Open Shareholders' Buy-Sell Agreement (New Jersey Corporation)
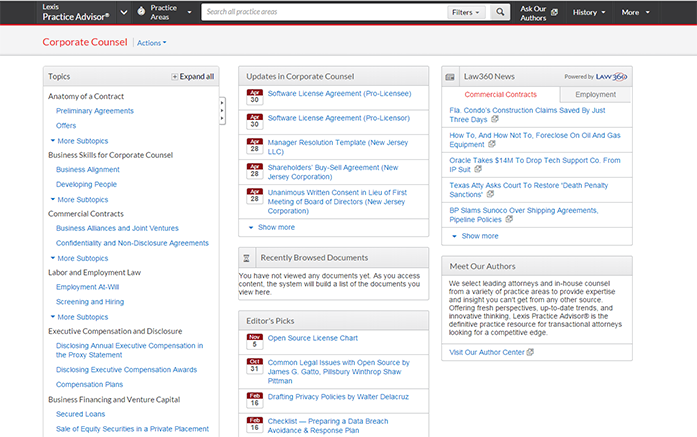 click(333, 172)
